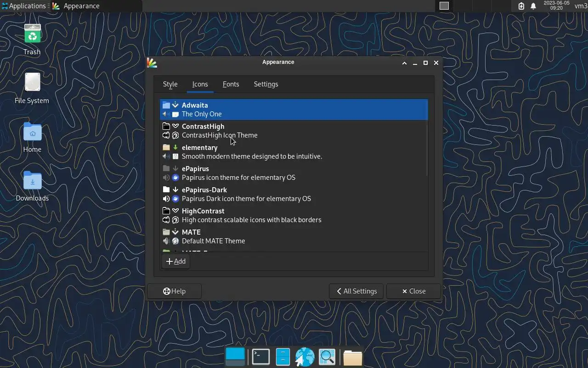Click the Appearance window title bar icon
The width and height of the screenshot is (588, 368).
point(152,63)
